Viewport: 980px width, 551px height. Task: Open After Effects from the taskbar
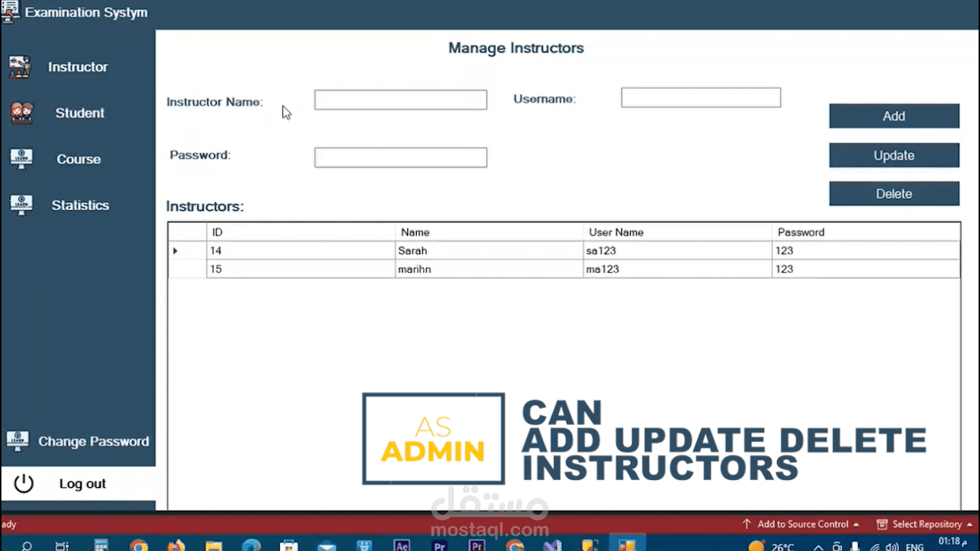click(x=402, y=546)
